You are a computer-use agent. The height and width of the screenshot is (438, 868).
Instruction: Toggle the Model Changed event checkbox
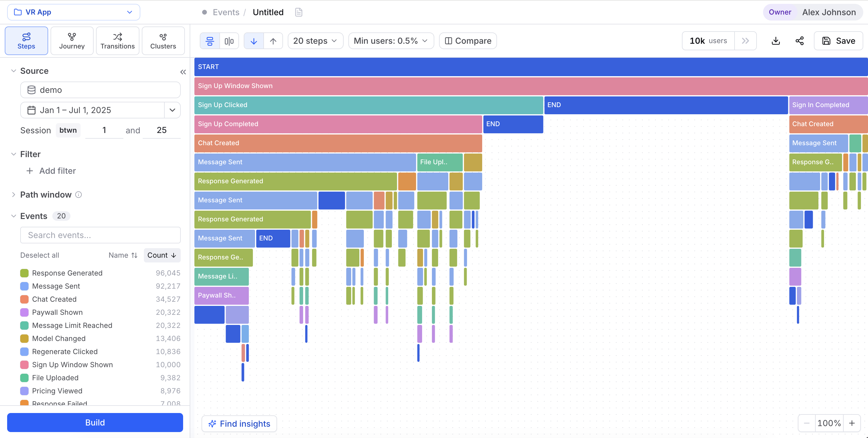point(24,339)
